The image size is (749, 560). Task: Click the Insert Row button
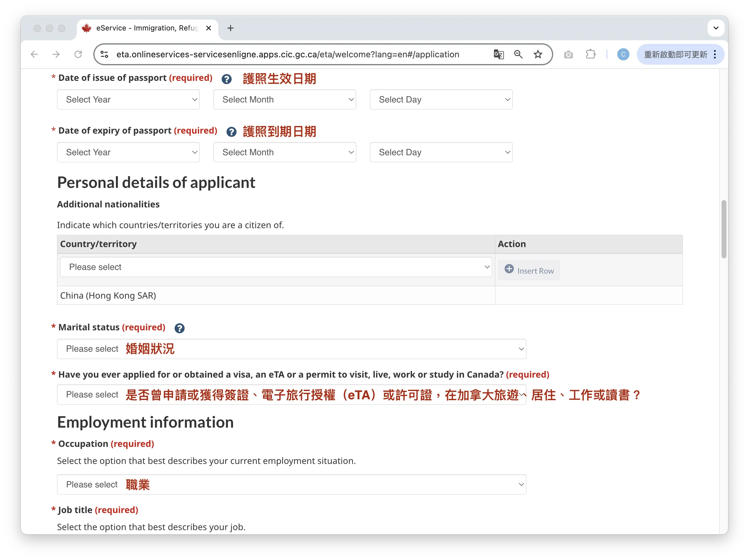529,270
